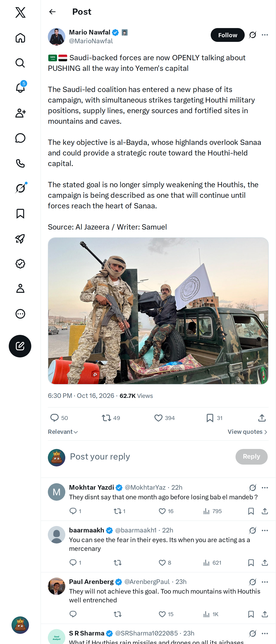Open more options on Mario Nawfal's post

coord(265,35)
